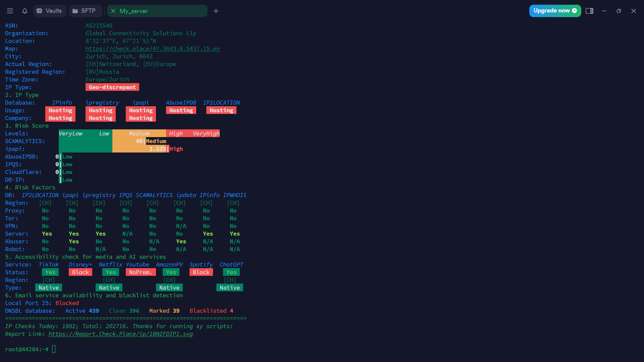Click the Medium risk score bar

[x=139, y=133]
